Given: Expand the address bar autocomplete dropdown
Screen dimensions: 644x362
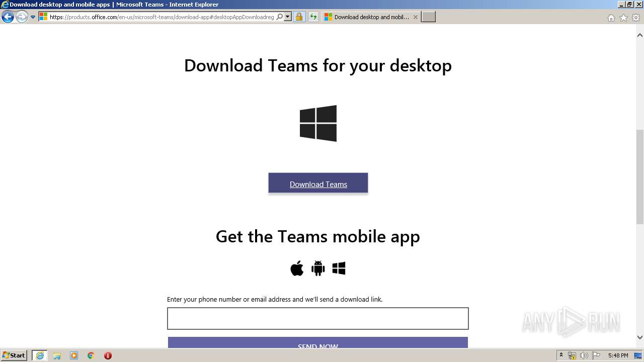Looking at the screenshot, I should [288, 17].
